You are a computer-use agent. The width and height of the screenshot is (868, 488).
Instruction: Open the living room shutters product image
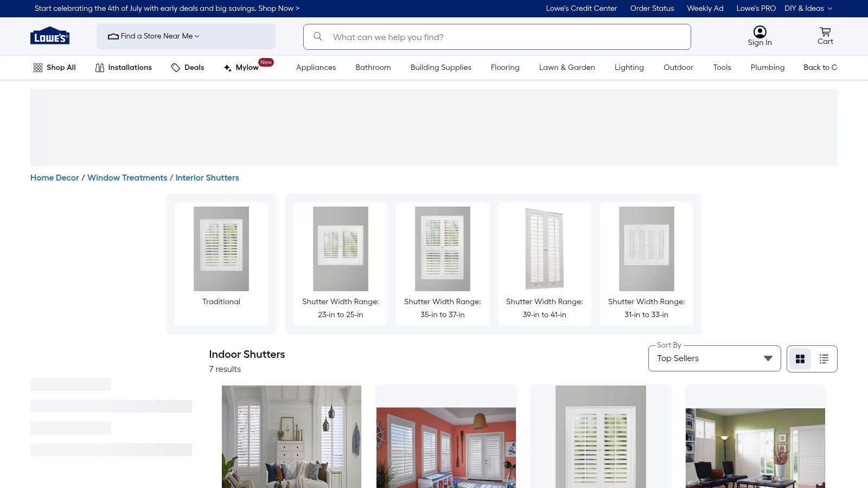pos(291,436)
